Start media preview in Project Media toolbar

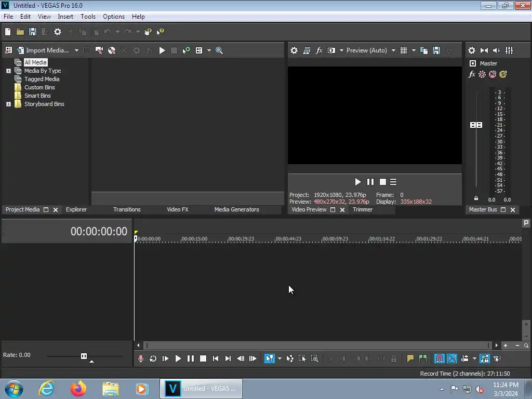(162, 50)
